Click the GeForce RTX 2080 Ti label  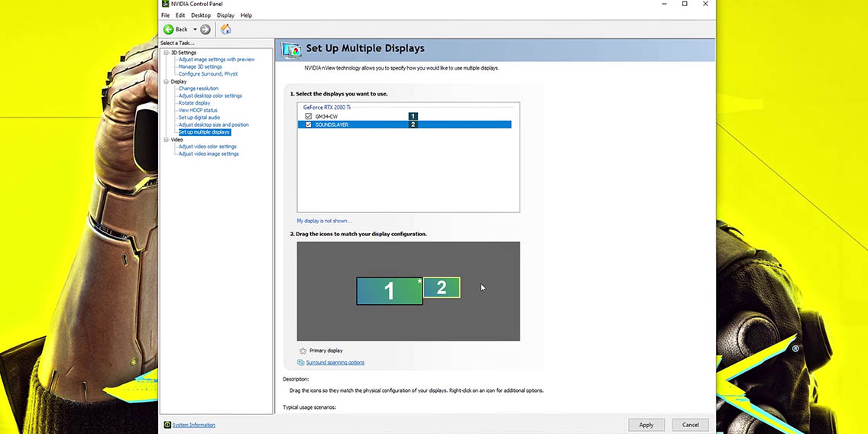[x=326, y=107]
